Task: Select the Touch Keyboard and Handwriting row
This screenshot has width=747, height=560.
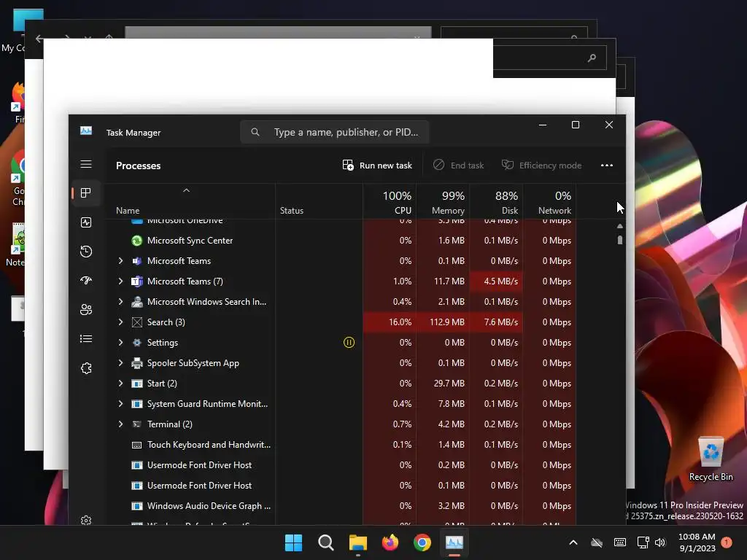Action: pos(340,445)
